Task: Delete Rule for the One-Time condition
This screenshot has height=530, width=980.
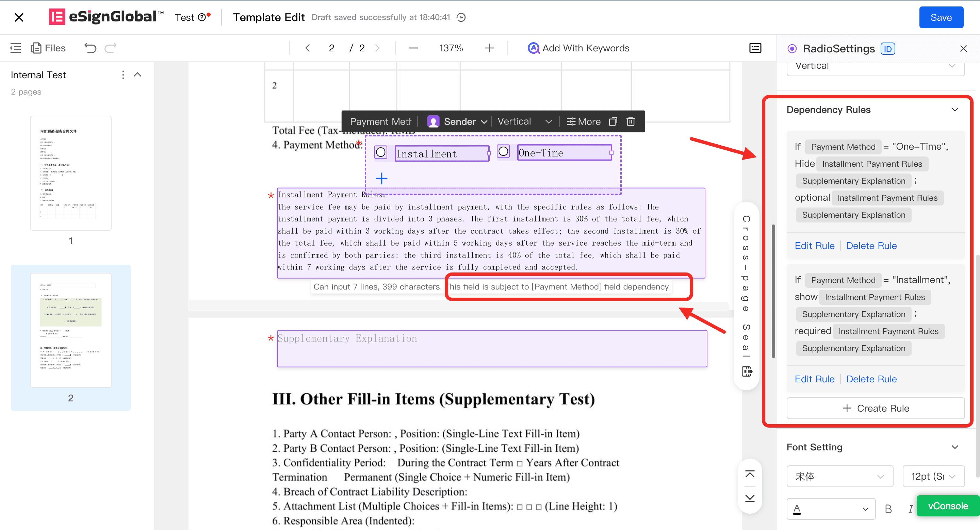Action: (871, 246)
